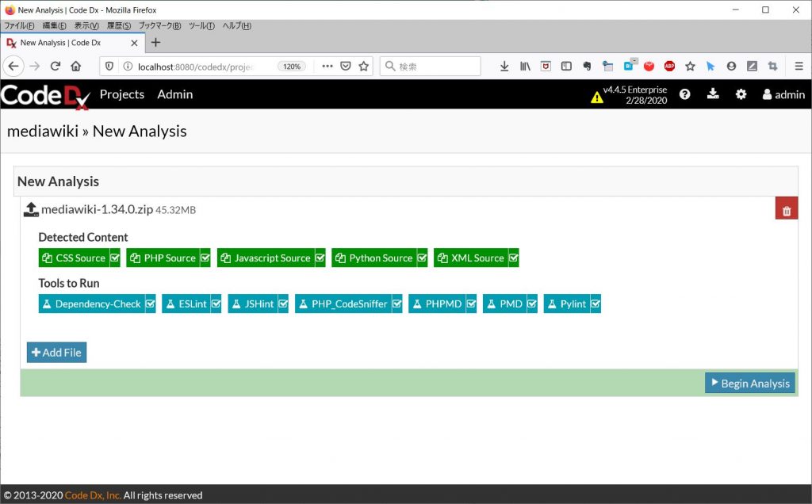Click the yellow warning triangle in Code Dx header
Image resolution: width=812 pixels, height=504 pixels.
(596, 97)
